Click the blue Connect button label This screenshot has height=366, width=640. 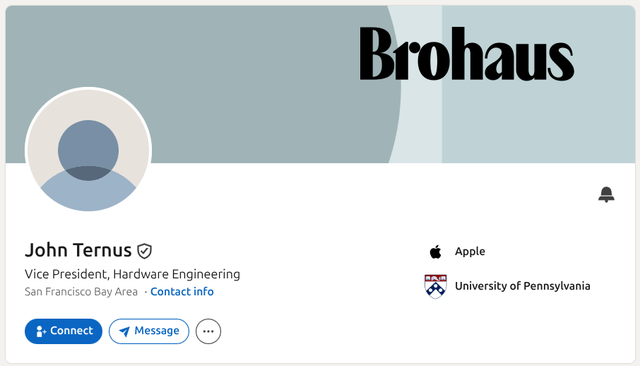[71, 331]
